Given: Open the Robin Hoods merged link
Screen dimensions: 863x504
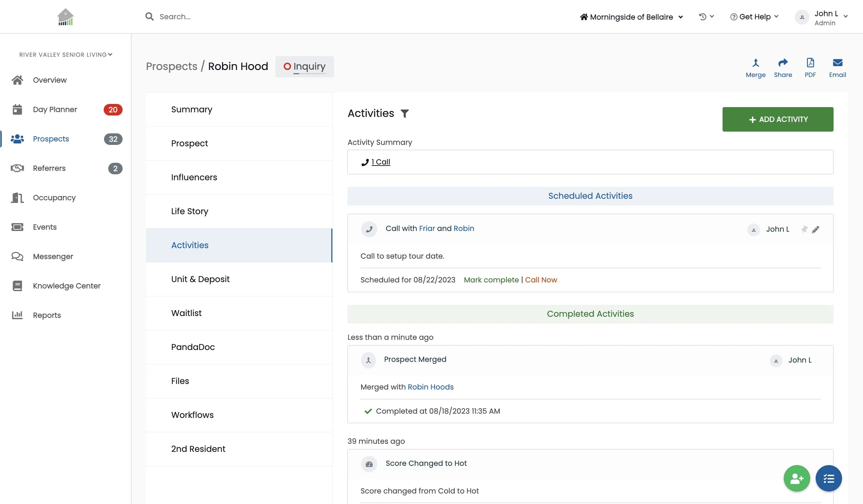Looking at the screenshot, I should coord(430,387).
